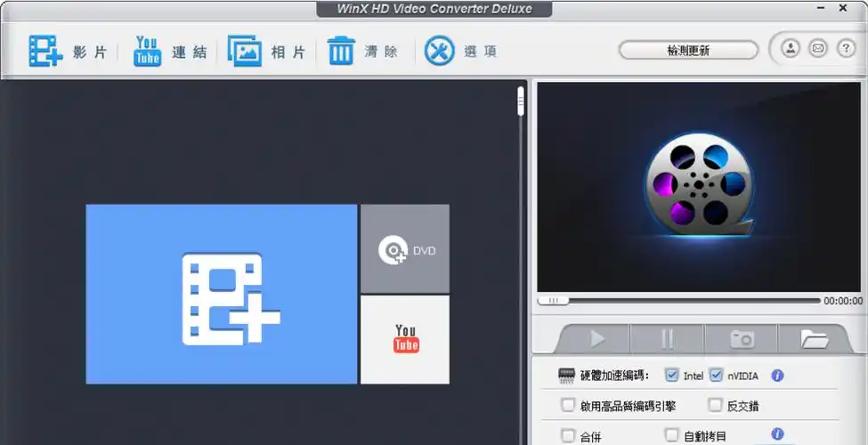Image resolution: width=868 pixels, height=445 pixels.
Task: Enable the 合併 merge checkbox
Action: coord(567,435)
